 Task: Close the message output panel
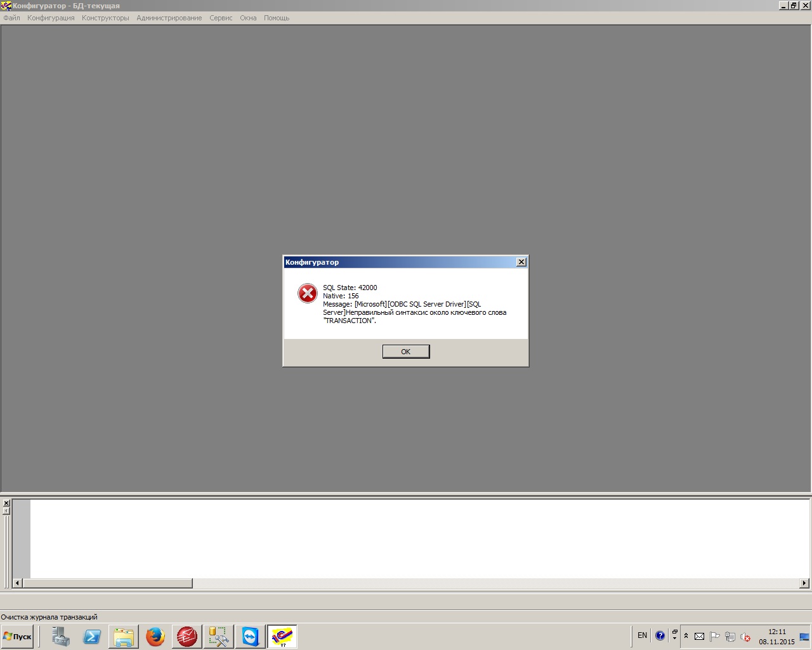pyautogui.click(x=6, y=503)
